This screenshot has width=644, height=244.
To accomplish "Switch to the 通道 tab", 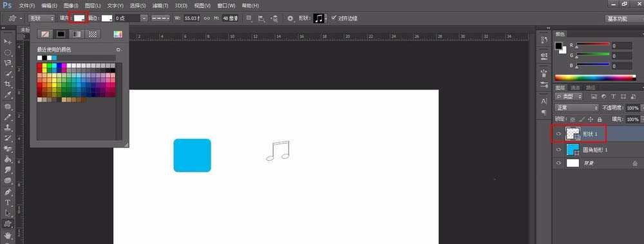I will click(575, 88).
